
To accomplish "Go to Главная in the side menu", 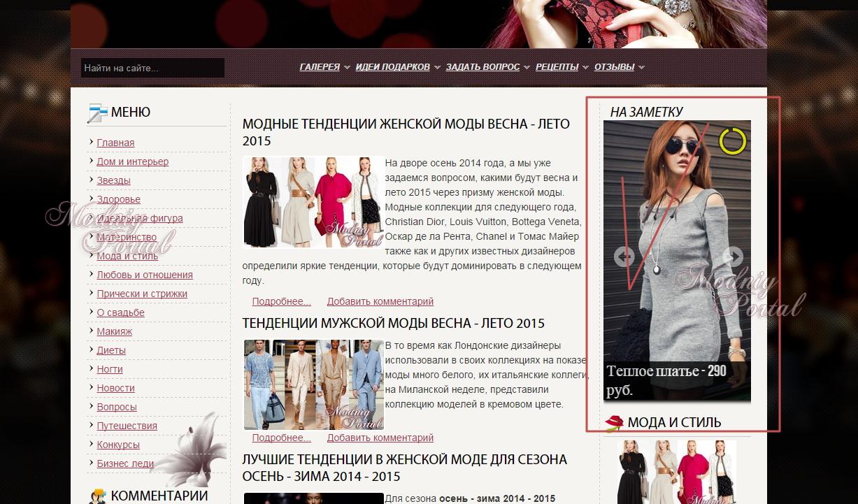I will pyautogui.click(x=115, y=143).
